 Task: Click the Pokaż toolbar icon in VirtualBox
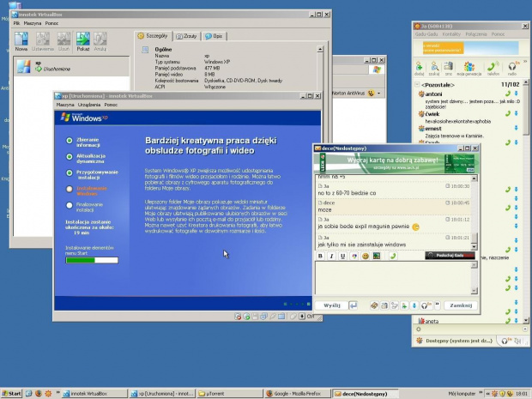pos(82,41)
